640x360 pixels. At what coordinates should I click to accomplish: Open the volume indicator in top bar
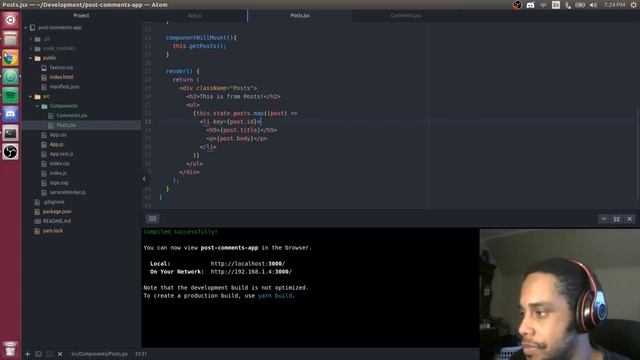pos(593,5)
